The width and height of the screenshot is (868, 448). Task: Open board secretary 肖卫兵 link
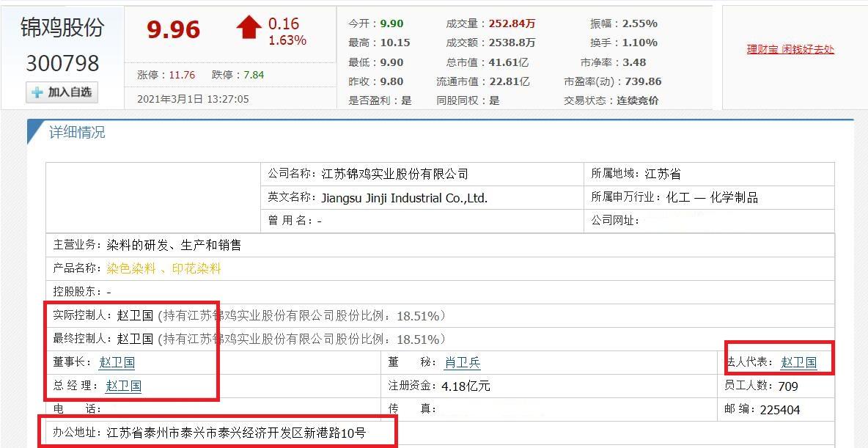[463, 363]
